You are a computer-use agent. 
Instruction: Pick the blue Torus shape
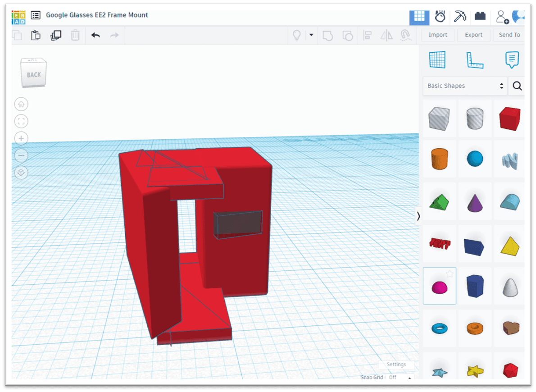click(439, 329)
